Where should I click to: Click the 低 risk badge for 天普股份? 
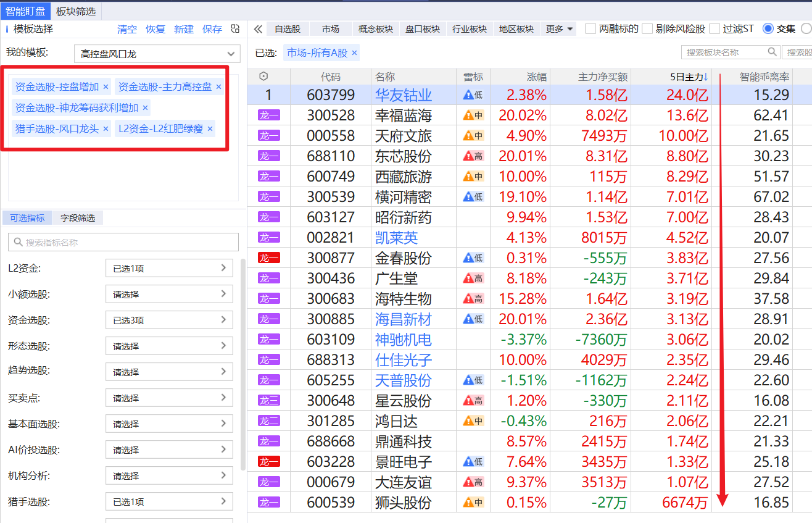click(474, 380)
